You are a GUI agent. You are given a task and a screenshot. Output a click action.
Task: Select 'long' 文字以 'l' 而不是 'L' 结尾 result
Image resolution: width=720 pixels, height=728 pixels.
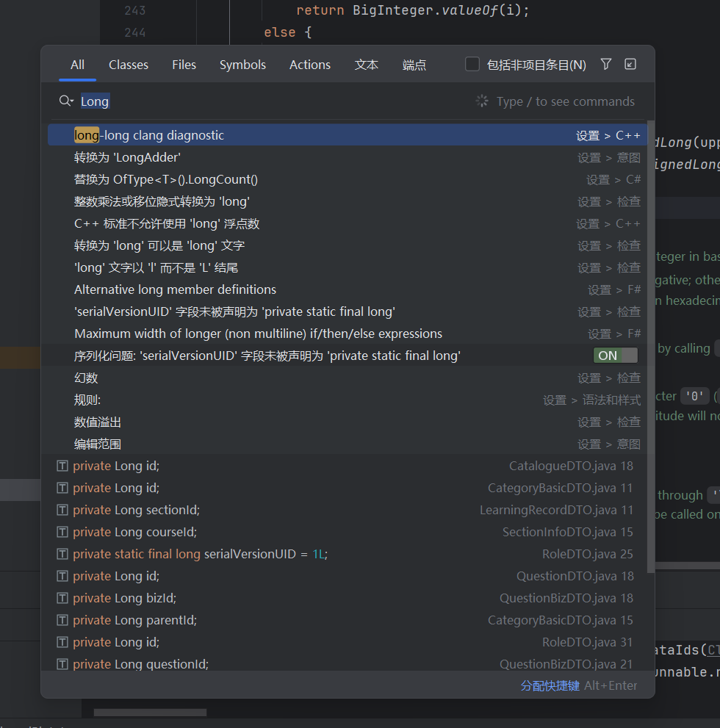click(348, 267)
